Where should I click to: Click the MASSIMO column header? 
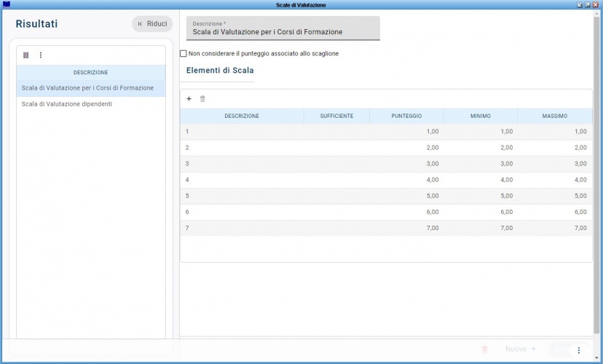554,116
